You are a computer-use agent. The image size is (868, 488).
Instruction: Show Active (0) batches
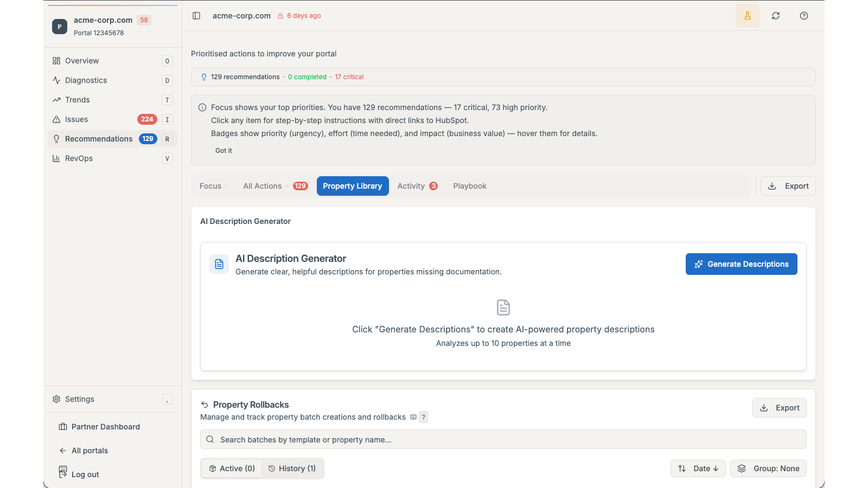pos(232,468)
